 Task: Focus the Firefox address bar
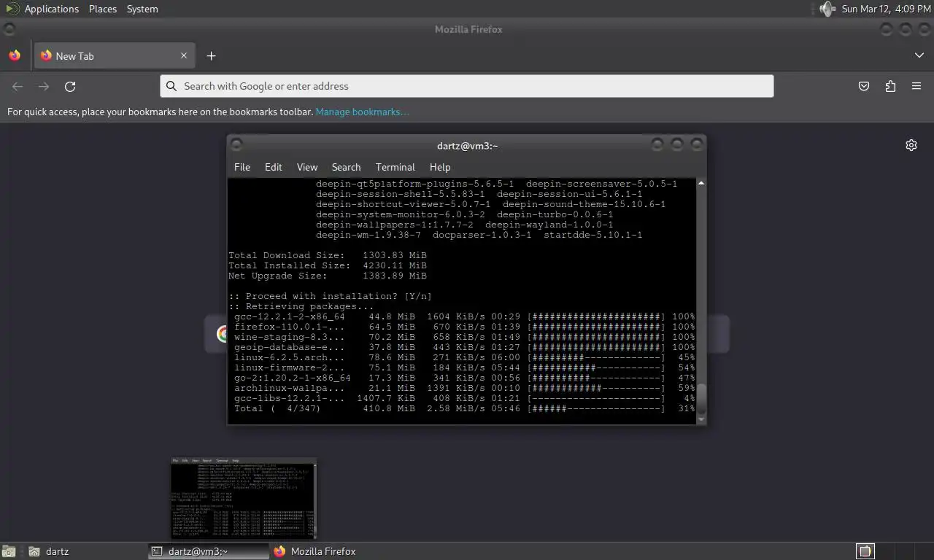tap(467, 86)
